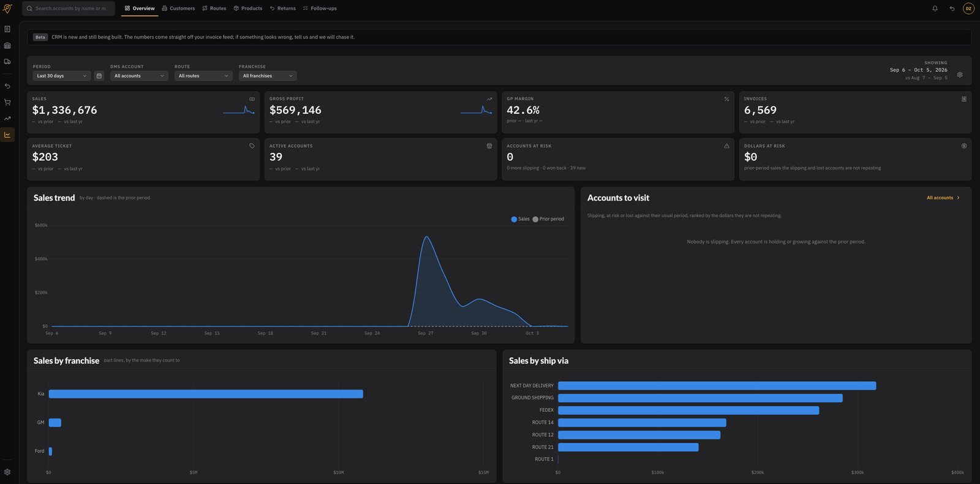Click the Sales by franchise heading
This screenshot has height=484, width=980.
point(66,361)
